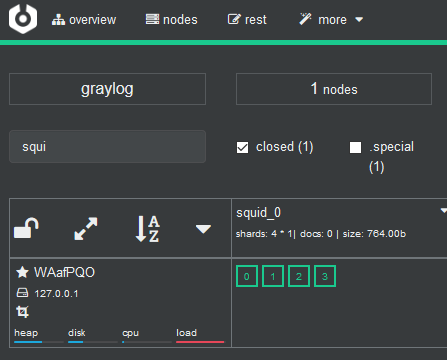This screenshot has width=447, height=360.
Task: Click the magic wand icon beside more
Action: 305,19
